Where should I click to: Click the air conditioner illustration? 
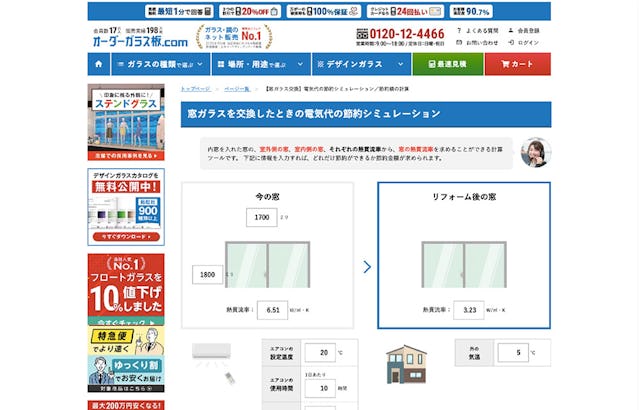tap(211, 353)
